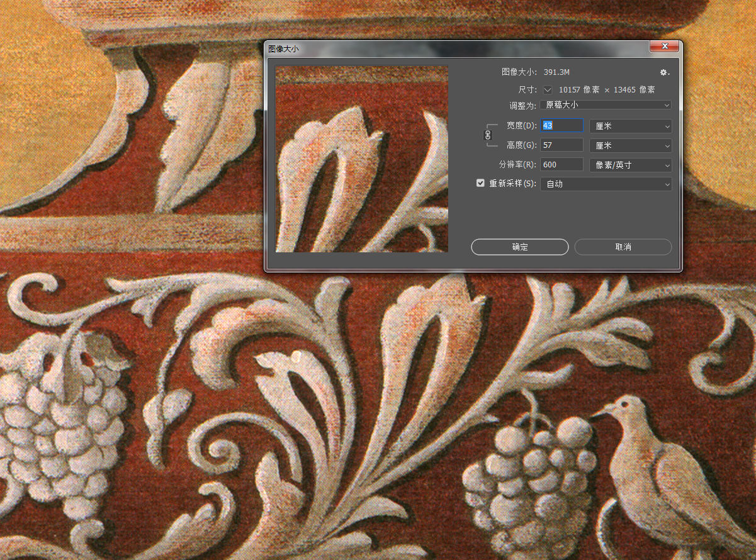
Task: Open the dimensions unit dropdown arrow beside 尺寸
Action: [x=548, y=90]
